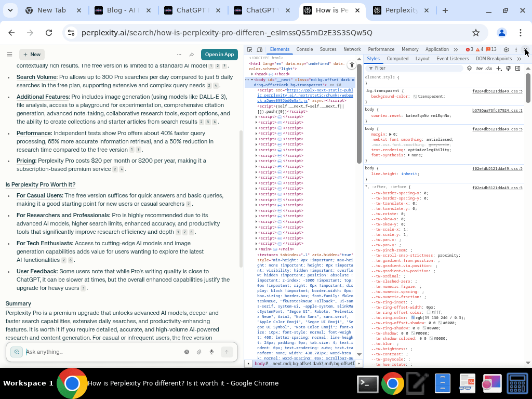Open the Computed styles tab
Viewport: 532px width, 399px height.
pyautogui.click(x=397, y=59)
